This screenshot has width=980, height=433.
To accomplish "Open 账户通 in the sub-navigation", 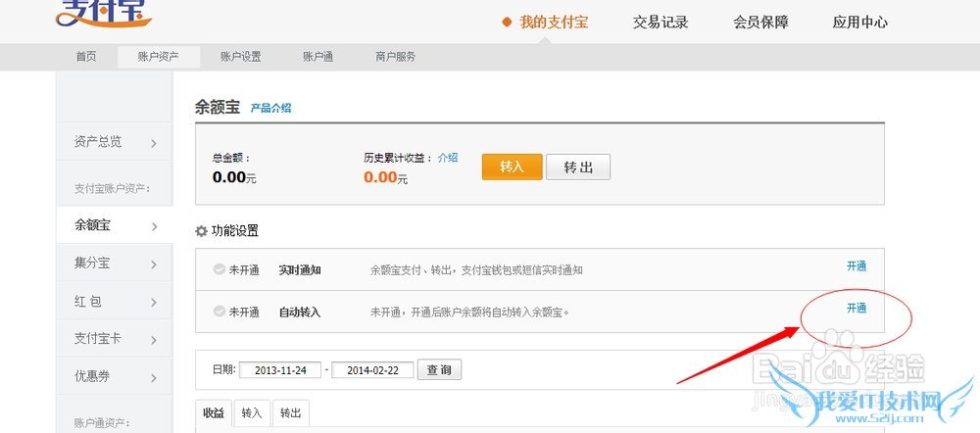I will (318, 57).
